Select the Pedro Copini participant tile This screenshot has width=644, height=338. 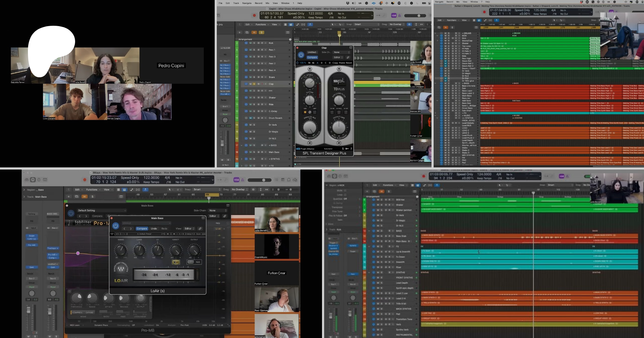[171, 66]
